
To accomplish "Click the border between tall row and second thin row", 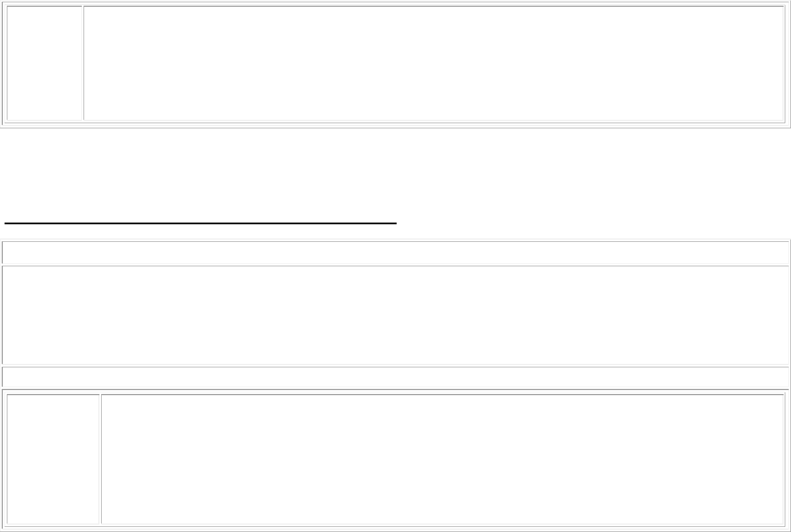I will tap(396, 365).
